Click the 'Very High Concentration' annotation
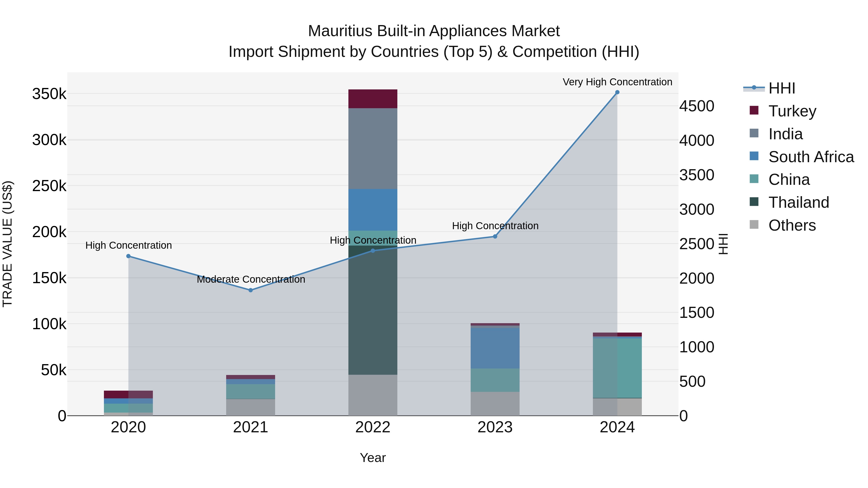 point(617,82)
